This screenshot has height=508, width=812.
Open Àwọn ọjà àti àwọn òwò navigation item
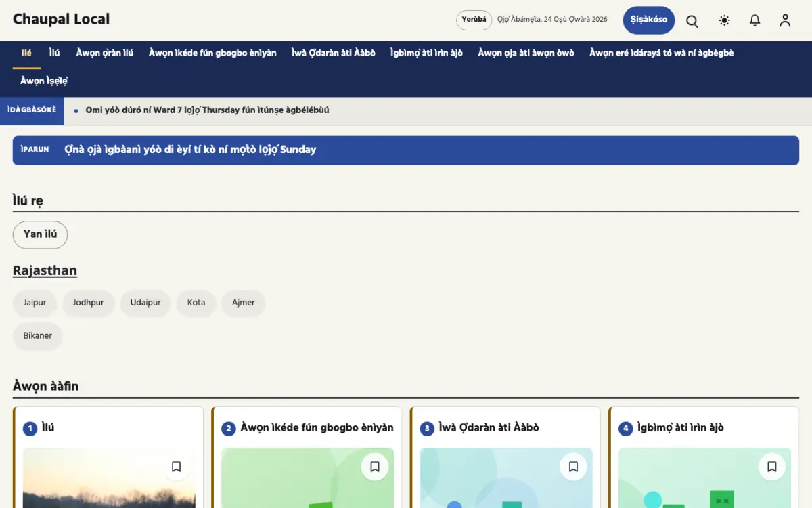point(526,53)
